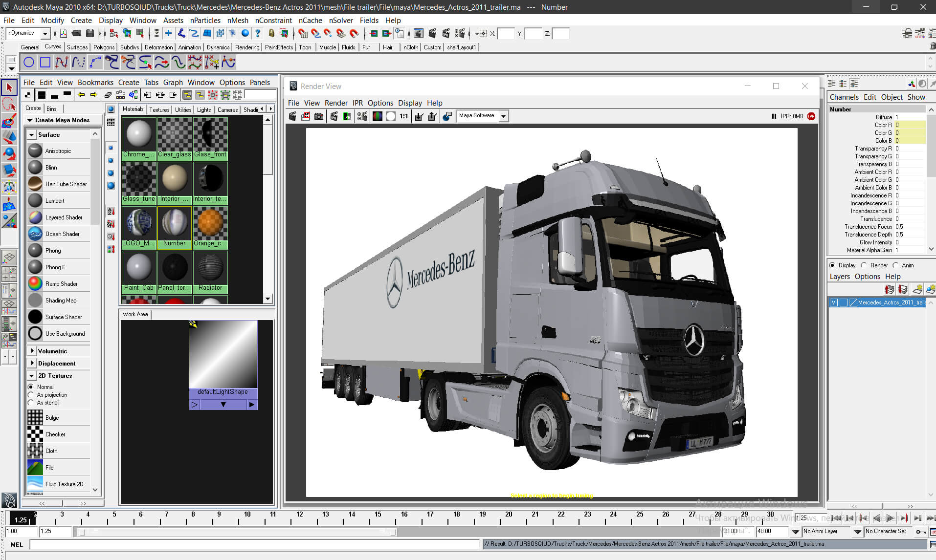
Task: Click the Channels menu in Channel Box
Action: click(844, 97)
